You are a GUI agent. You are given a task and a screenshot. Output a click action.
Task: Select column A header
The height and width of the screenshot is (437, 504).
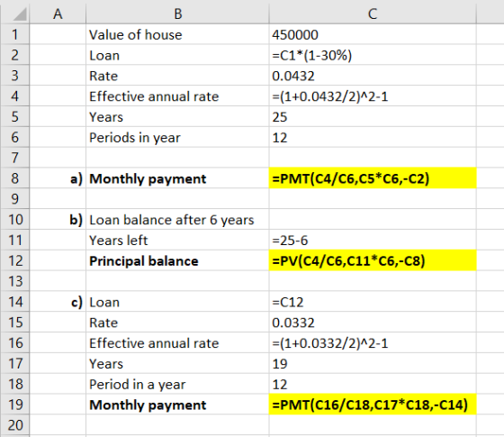point(58,14)
